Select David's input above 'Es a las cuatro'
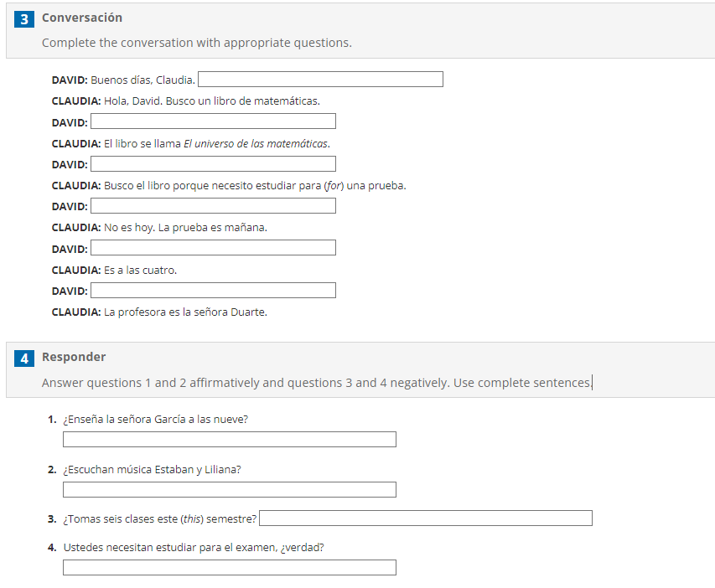Screen dimensions: 715x588 pos(213,247)
